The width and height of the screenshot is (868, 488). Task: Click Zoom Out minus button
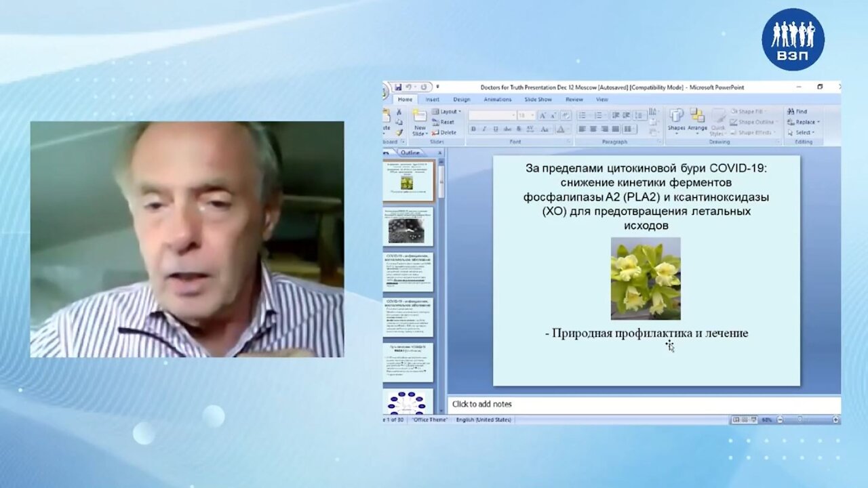(780, 420)
